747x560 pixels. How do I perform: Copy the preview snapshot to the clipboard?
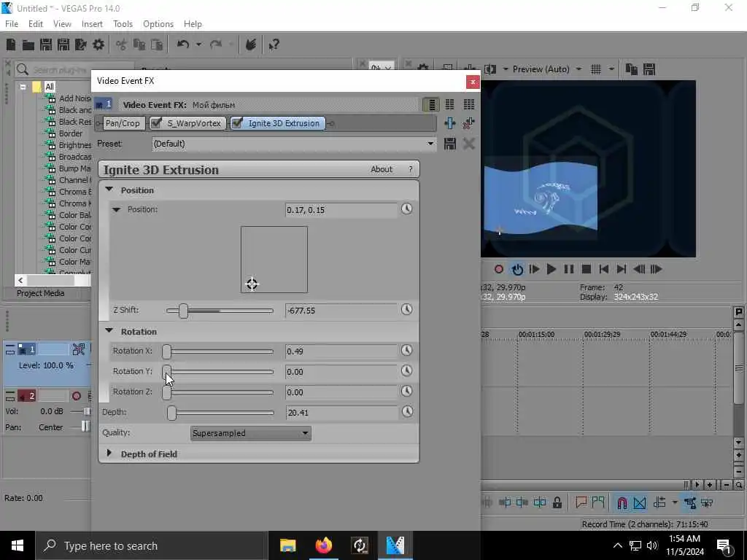tap(631, 69)
